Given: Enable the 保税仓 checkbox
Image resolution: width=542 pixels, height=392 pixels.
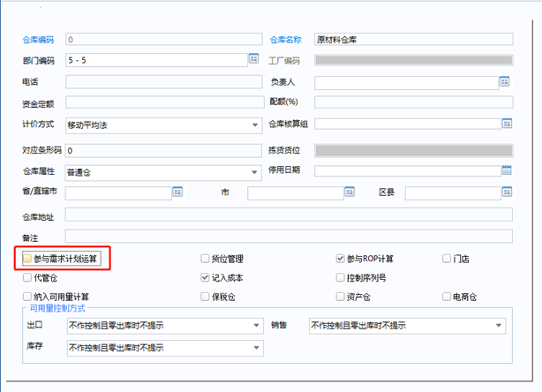Looking at the screenshot, I should [205, 297].
